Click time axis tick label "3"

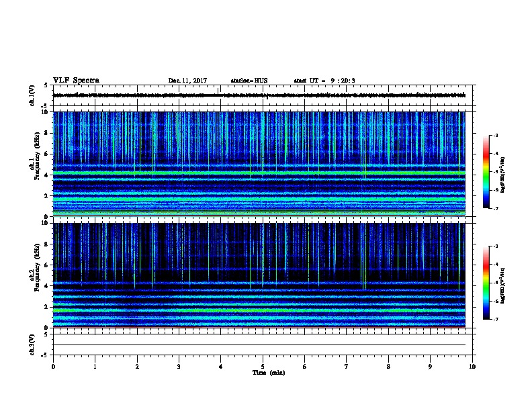pyautogui.click(x=179, y=367)
